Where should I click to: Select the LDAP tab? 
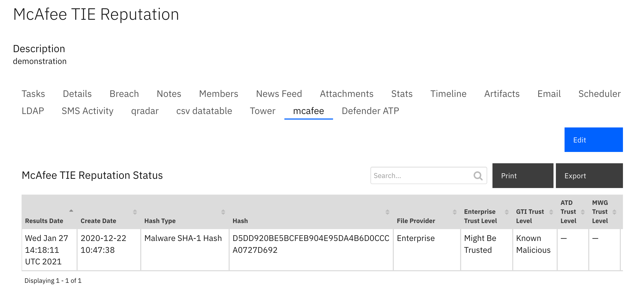tap(33, 111)
